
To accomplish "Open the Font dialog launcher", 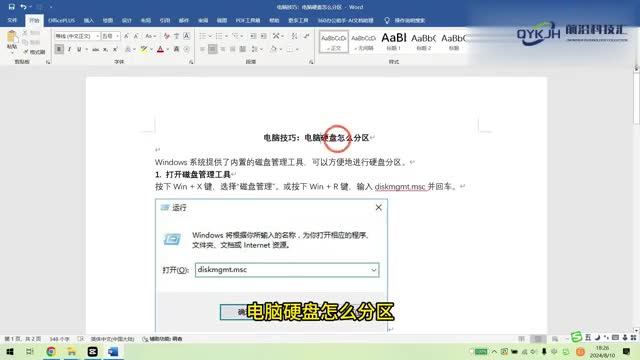I will tap(191, 62).
